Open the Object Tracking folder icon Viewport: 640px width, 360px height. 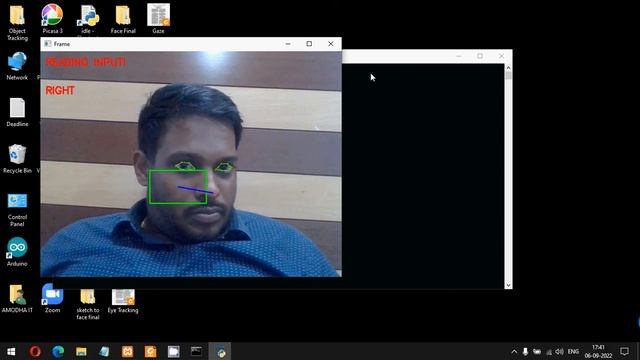[17, 21]
